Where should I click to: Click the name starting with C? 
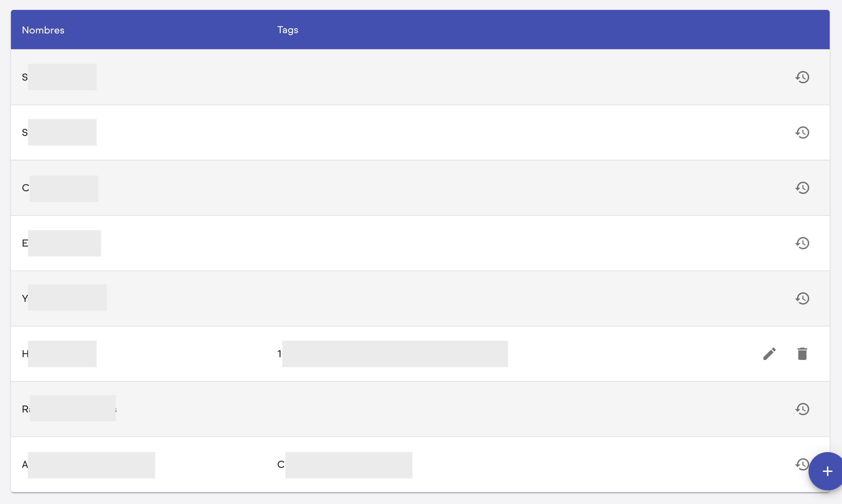[60, 188]
